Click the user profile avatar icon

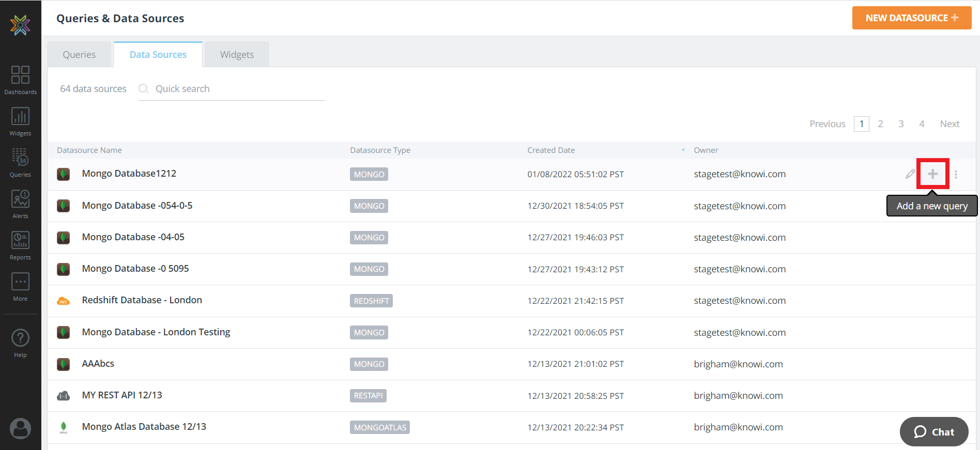point(20,428)
